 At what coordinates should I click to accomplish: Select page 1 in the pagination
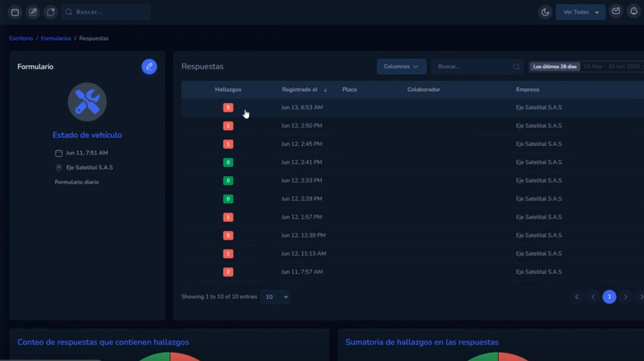click(x=610, y=297)
